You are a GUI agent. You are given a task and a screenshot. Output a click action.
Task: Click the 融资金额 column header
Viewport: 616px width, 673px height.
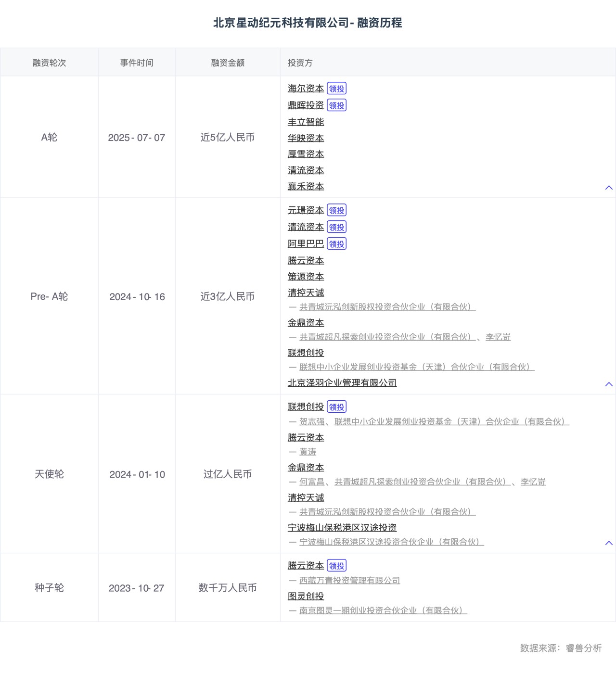coord(228,63)
